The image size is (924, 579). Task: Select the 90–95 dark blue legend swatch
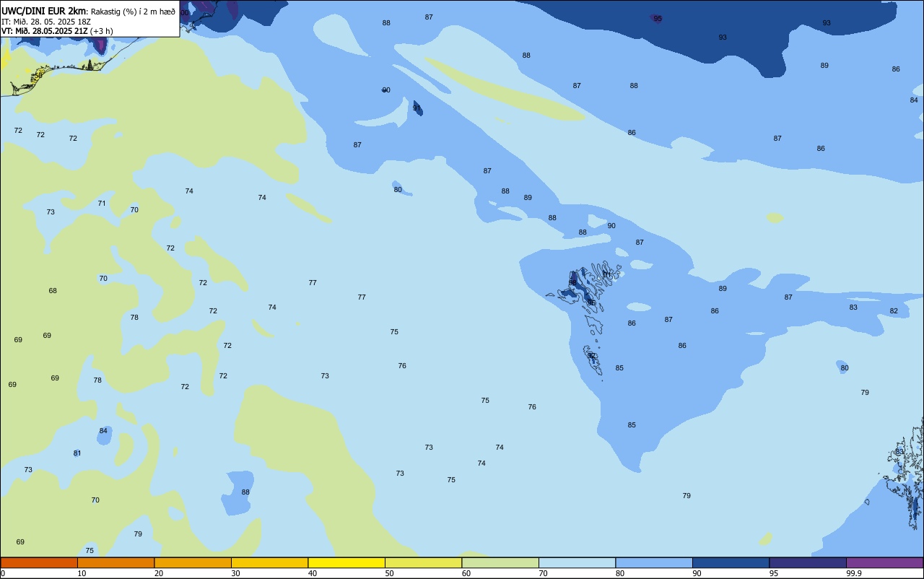point(731,562)
